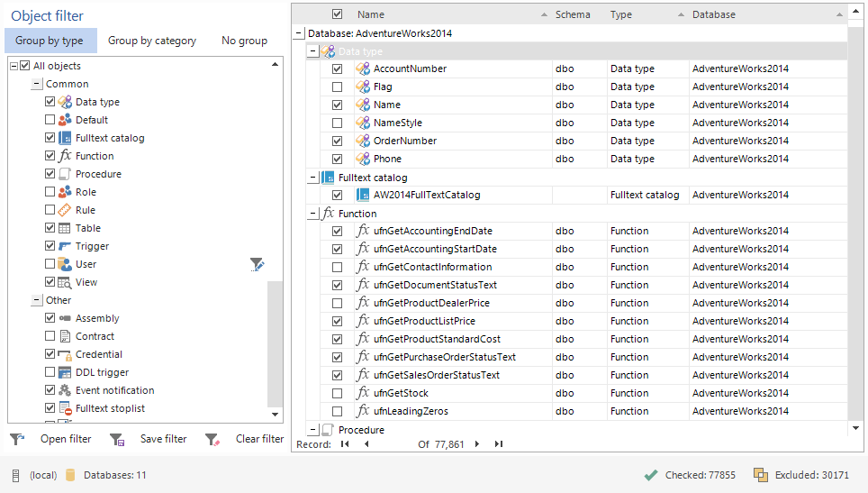Toggle the Rule object type checkbox
The height and width of the screenshot is (493, 868).
(50, 210)
